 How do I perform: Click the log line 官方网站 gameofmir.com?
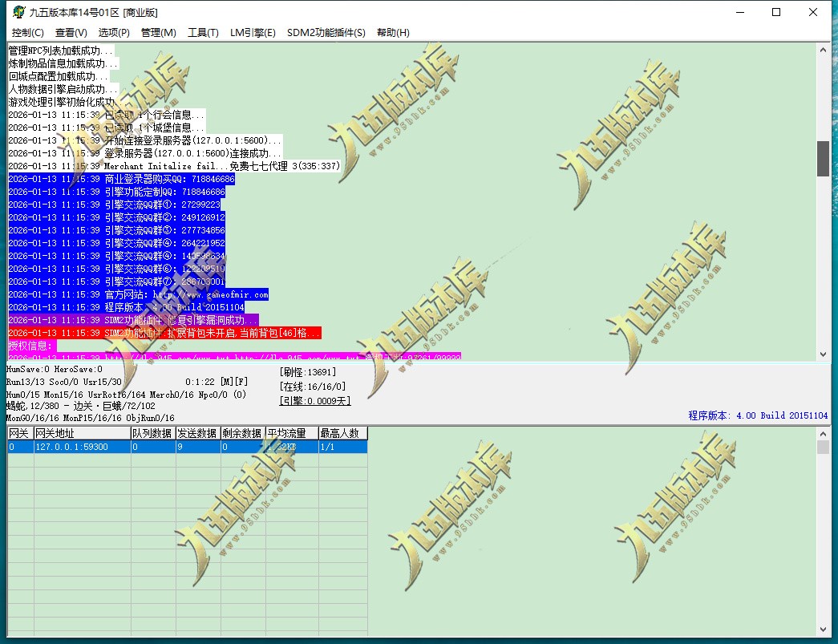[x=139, y=294]
